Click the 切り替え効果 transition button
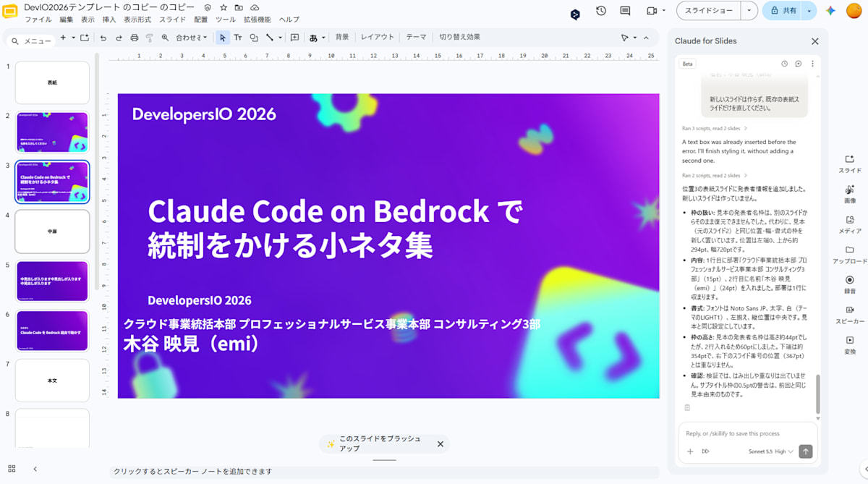The width and height of the screenshot is (868, 484). click(x=459, y=37)
